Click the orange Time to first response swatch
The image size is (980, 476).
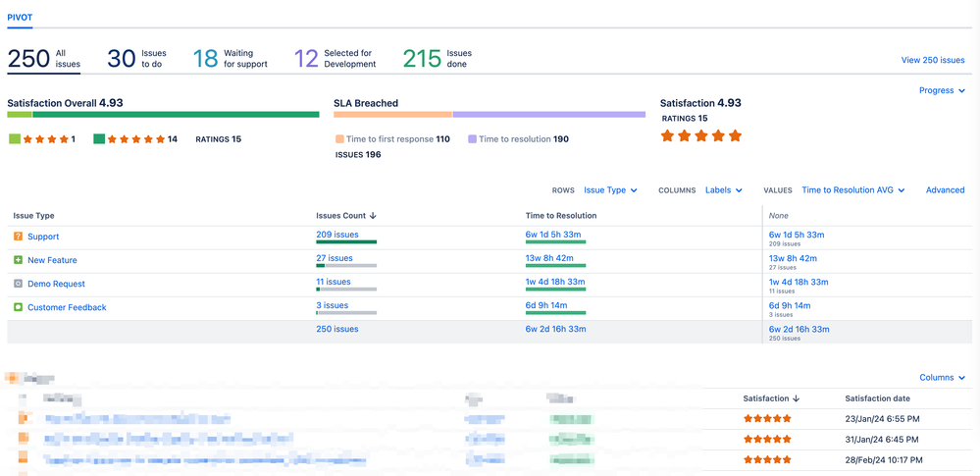coord(339,138)
